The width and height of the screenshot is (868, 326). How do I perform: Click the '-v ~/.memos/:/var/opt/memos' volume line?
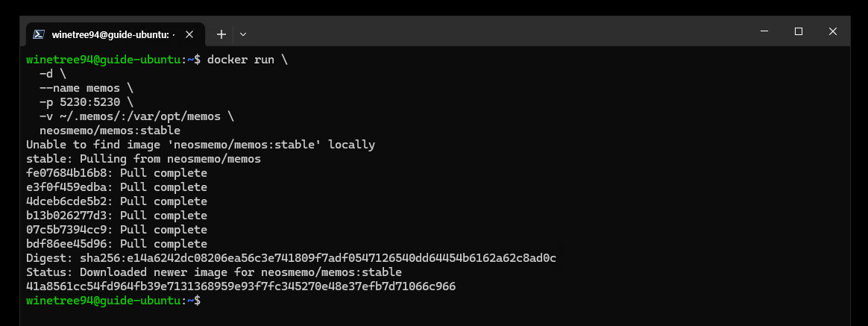136,117
